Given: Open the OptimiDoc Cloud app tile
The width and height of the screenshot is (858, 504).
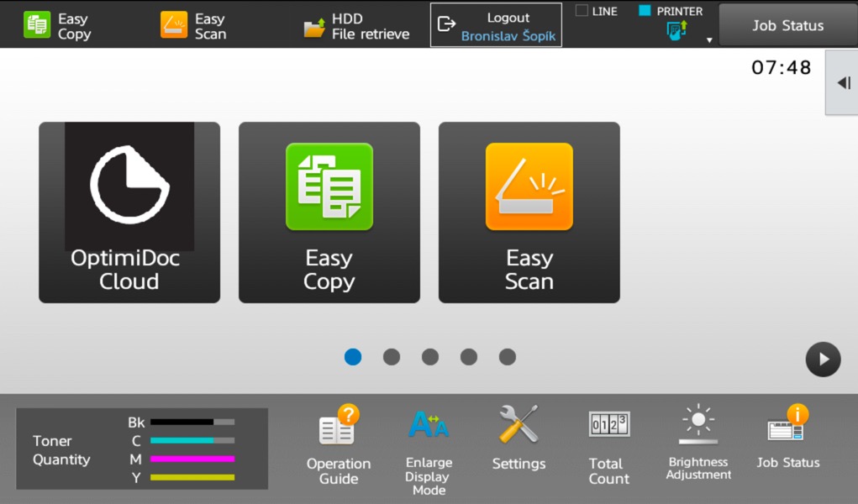Looking at the screenshot, I should coord(129,213).
